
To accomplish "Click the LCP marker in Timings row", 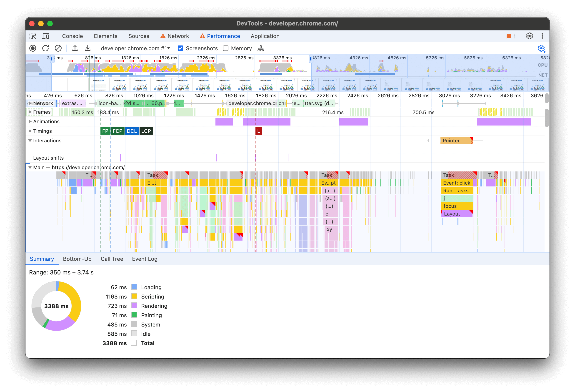I will point(147,131).
